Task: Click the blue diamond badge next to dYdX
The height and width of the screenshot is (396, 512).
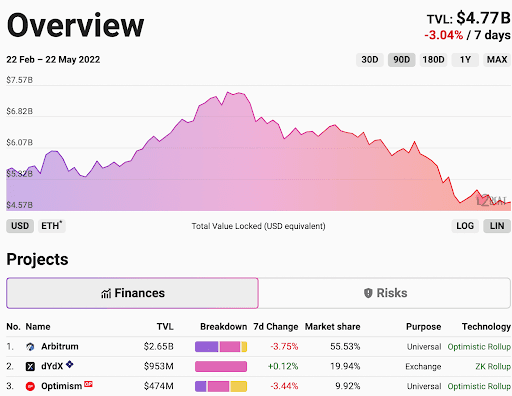Action: tap(69, 364)
